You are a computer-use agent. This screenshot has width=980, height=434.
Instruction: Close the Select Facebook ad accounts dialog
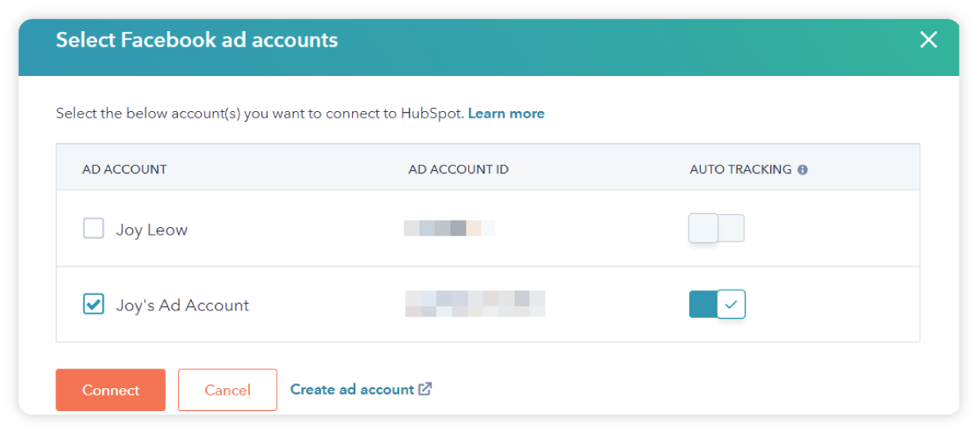(x=929, y=40)
